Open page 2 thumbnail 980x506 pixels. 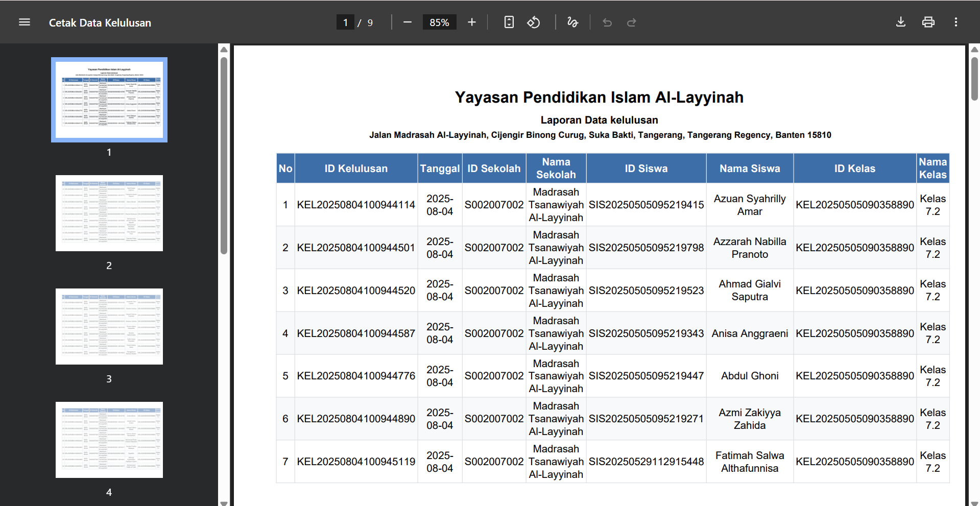coord(109,213)
